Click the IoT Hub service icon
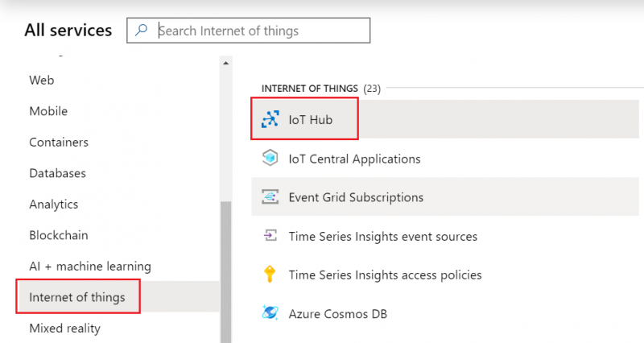644x343 pixels. click(x=270, y=120)
